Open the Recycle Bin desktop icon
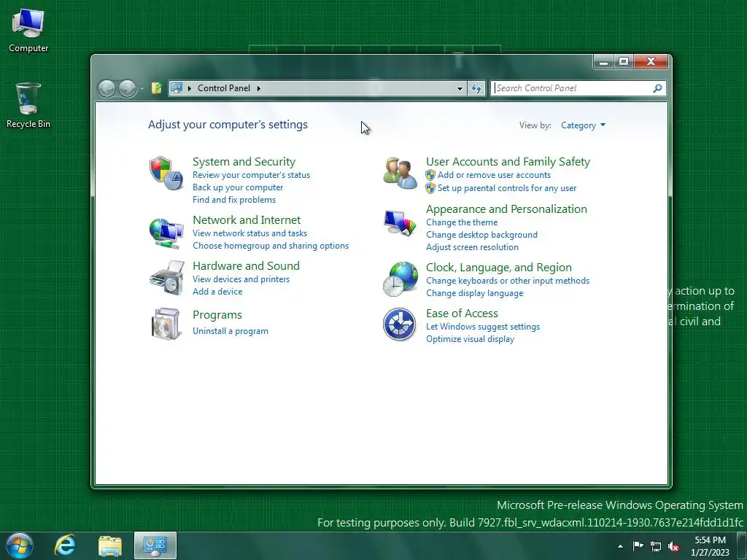747x560 pixels. [28, 106]
